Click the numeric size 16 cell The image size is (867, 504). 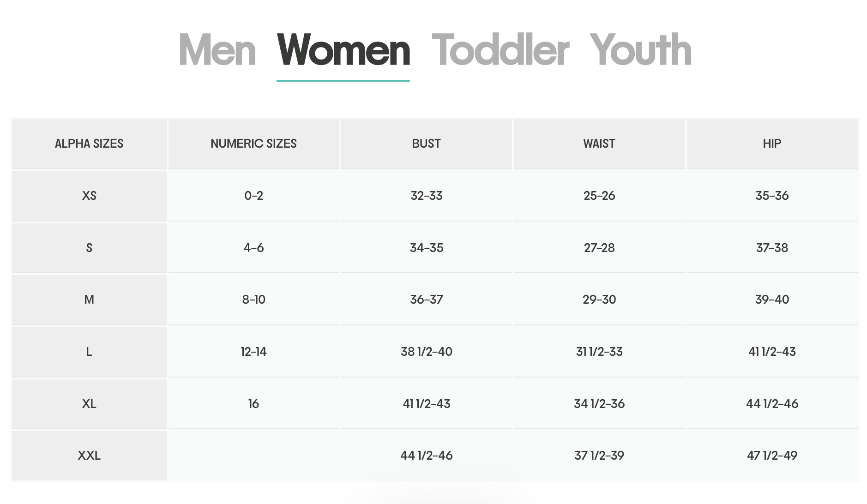pyautogui.click(x=253, y=404)
